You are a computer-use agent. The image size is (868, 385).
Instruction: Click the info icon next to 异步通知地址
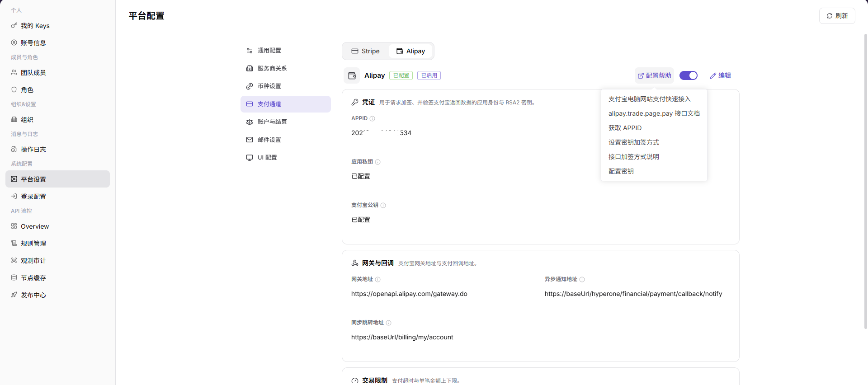click(582, 280)
